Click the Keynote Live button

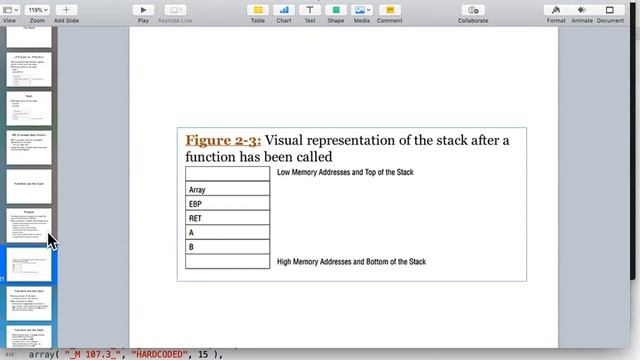click(175, 10)
